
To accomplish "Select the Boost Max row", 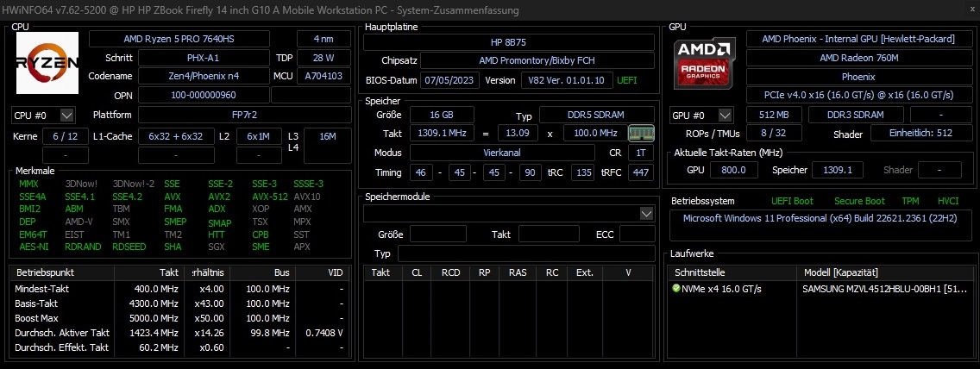I will pos(180,318).
